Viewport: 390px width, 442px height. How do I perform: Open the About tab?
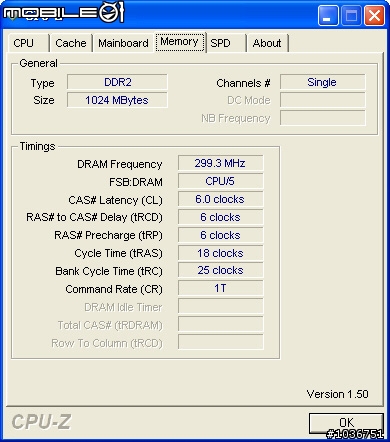tap(267, 43)
